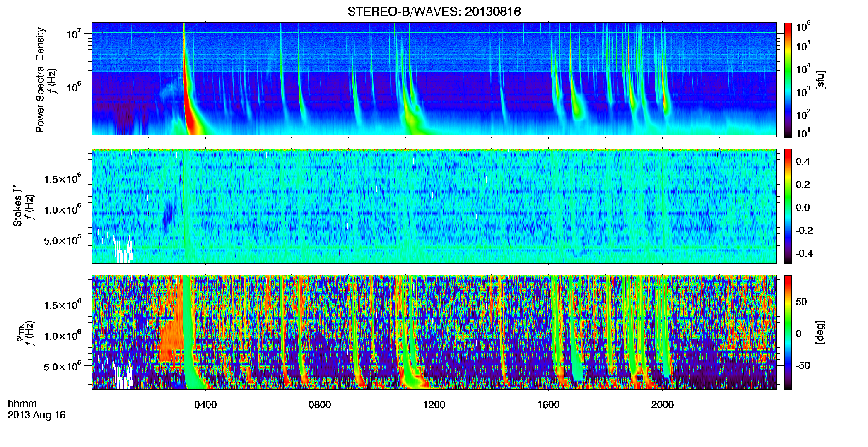Select the 10^3 value on the sfu colorbar
The width and height of the screenshot is (868, 447).
[803, 92]
